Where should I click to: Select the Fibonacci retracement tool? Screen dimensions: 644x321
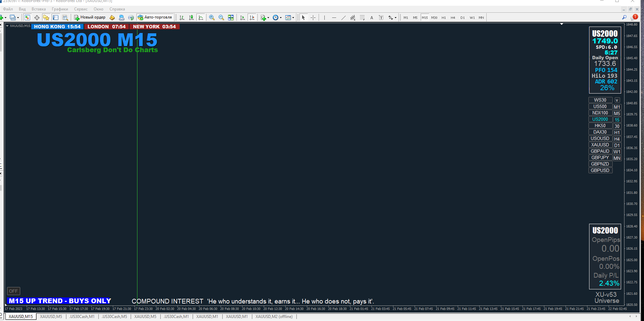point(362,17)
